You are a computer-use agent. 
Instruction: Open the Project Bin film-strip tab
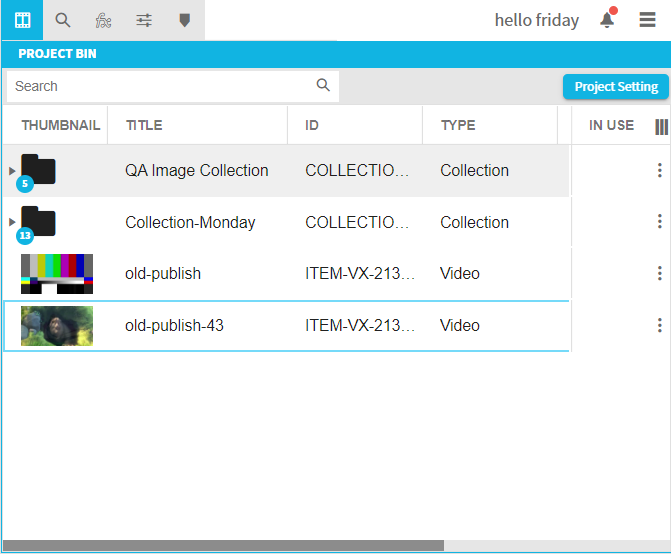(x=22, y=20)
